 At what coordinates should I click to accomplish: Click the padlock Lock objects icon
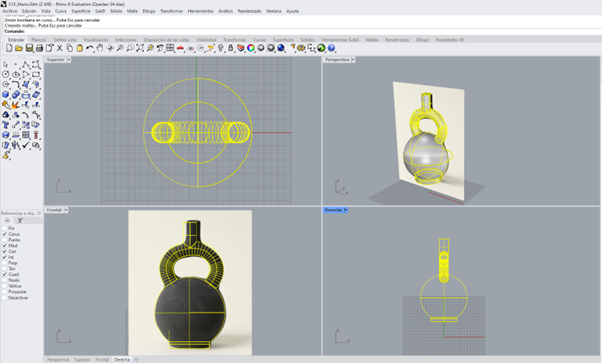tap(230, 48)
